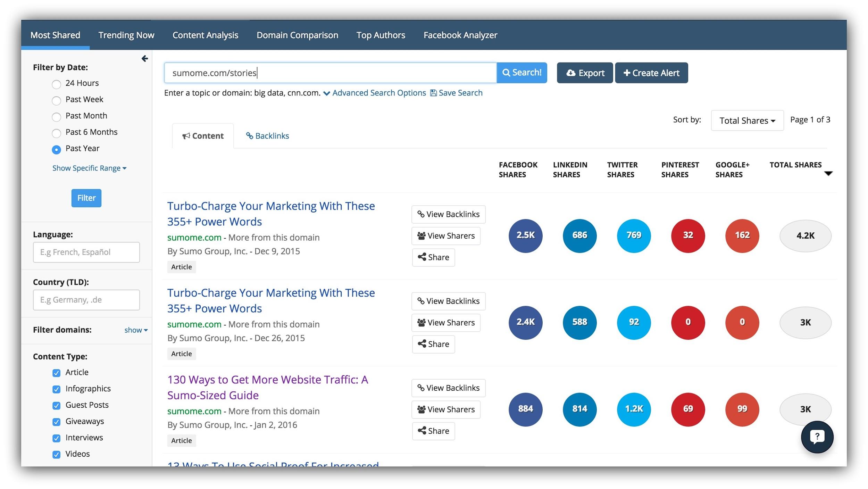This screenshot has height=489, width=868.
Task: Select the Past Year date filter
Action: tap(56, 149)
